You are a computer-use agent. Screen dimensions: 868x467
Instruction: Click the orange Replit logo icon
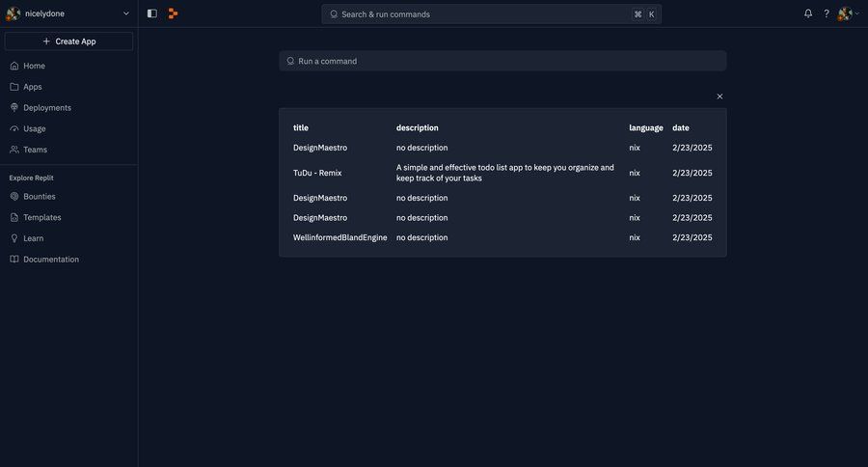point(173,14)
